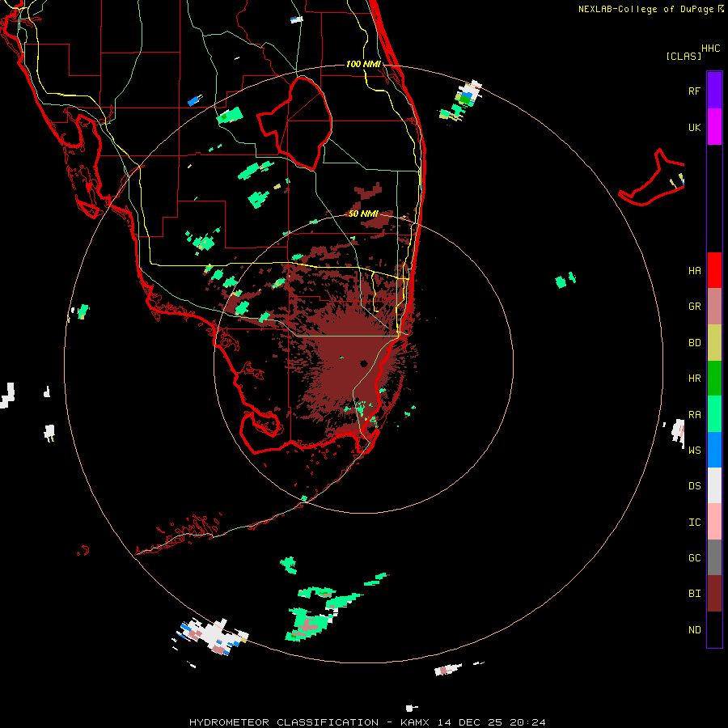Click the HR legend label

click(694, 379)
